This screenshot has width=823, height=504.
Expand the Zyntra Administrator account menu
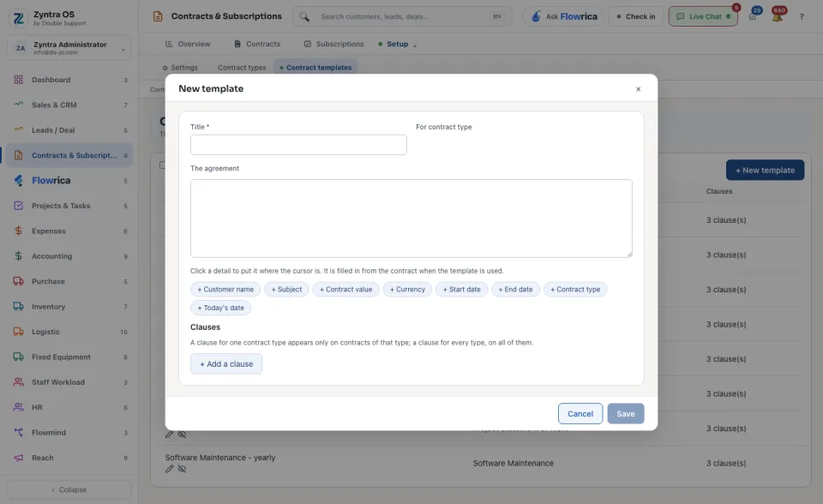(x=69, y=48)
